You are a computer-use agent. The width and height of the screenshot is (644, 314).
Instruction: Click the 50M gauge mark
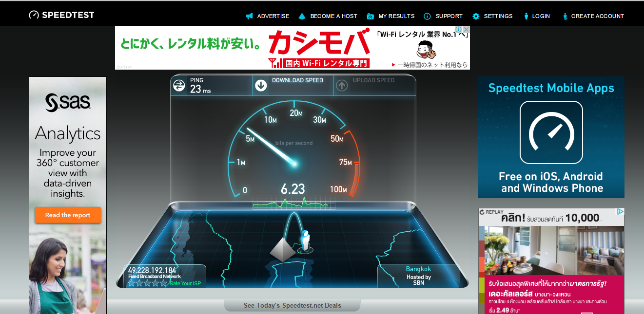pyautogui.click(x=337, y=139)
